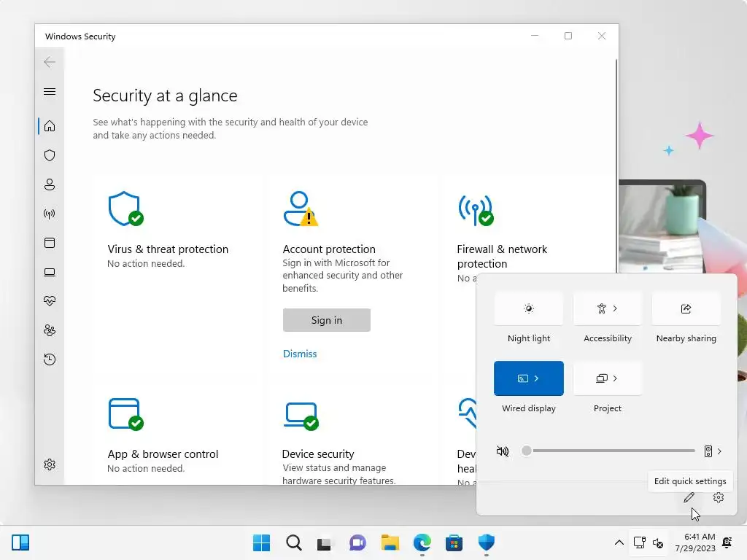This screenshot has width=747, height=560.
Task: Open the Start menu
Action: [x=262, y=542]
